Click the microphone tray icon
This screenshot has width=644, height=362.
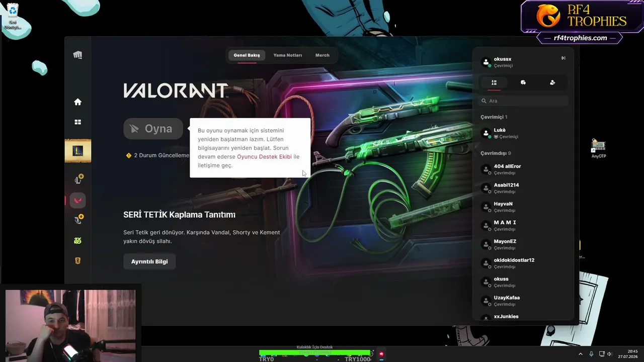(x=591, y=354)
